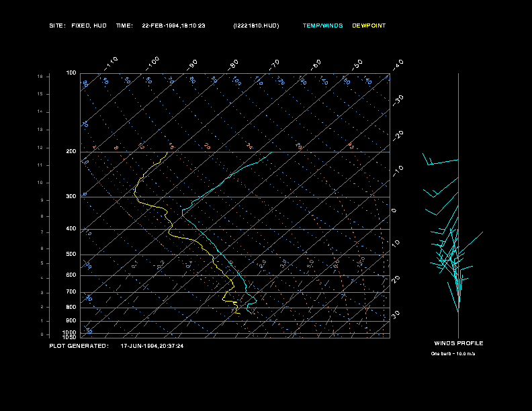
Task: Click the 'One barb = 10.0 m/s' note
Action: [x=453, y=354]
